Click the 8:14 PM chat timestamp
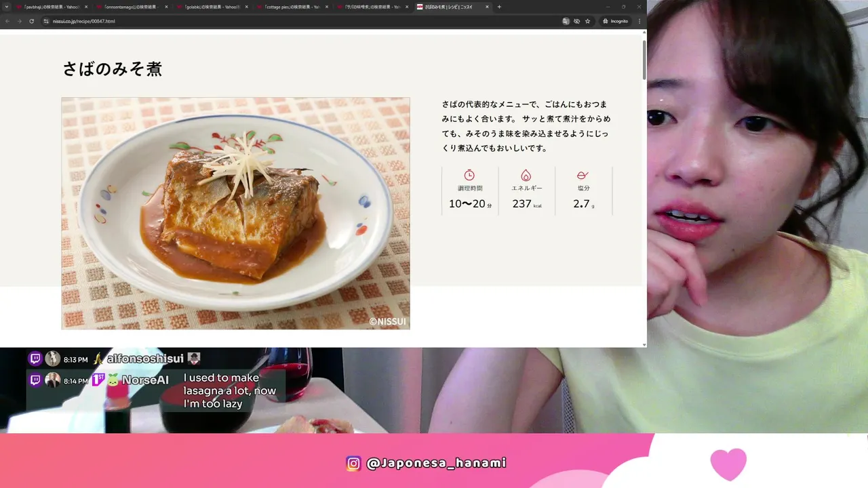This screenshot has width=868, height=488. tap(76, 381)
